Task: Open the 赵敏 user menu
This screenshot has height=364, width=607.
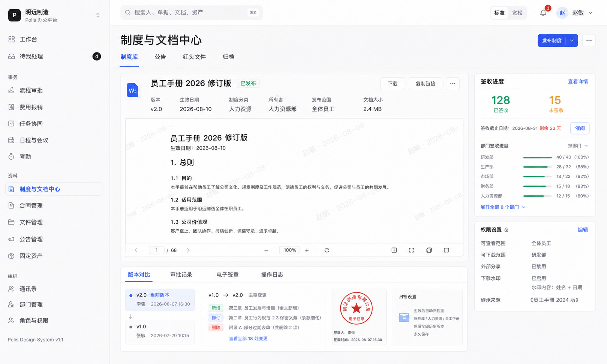Action: (x=575, y=13)
